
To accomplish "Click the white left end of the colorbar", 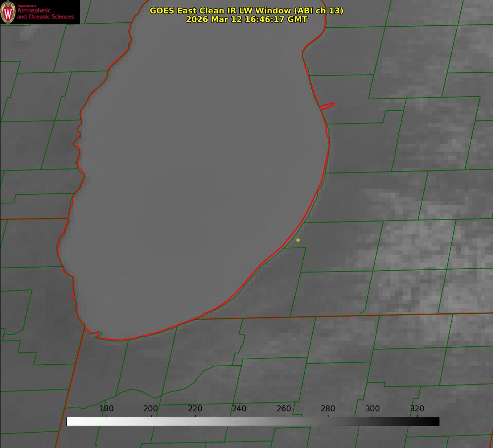I will point(70,421).
